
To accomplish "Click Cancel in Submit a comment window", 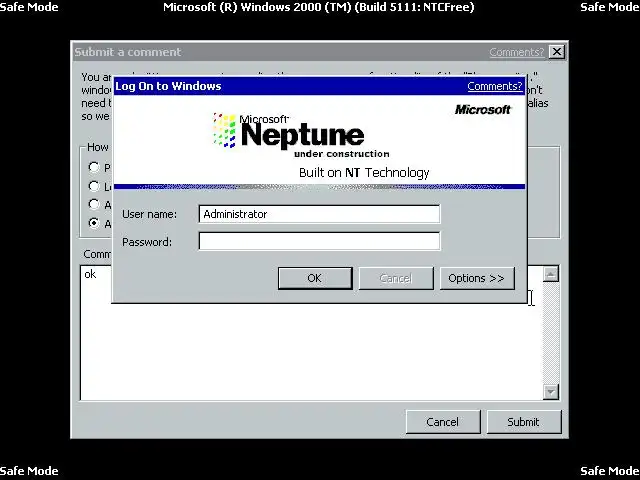I will (443, 422).
